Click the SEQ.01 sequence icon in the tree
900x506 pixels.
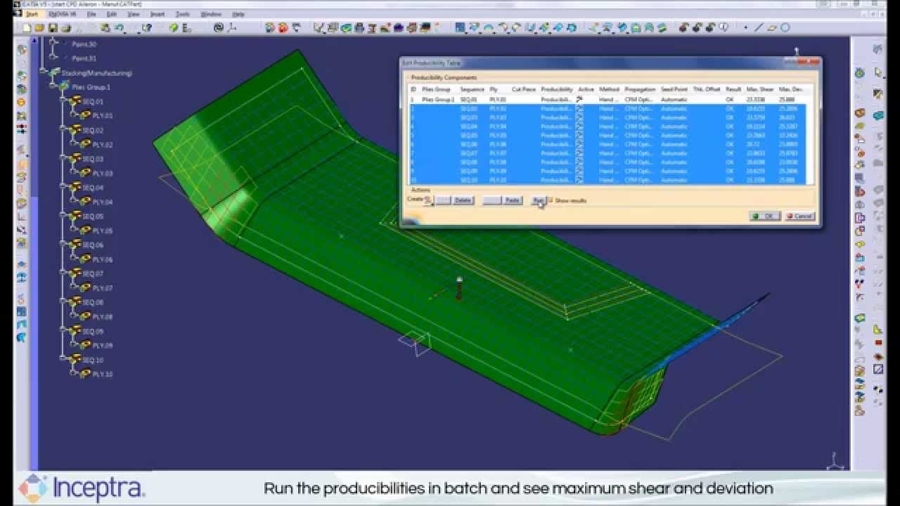[75, 101]
